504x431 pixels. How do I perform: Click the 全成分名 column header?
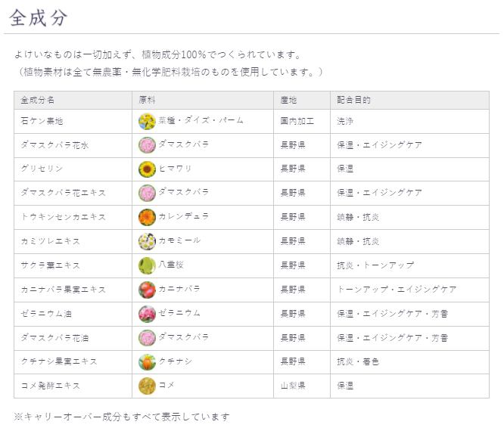pyautogui.click(x=38, y=100)
